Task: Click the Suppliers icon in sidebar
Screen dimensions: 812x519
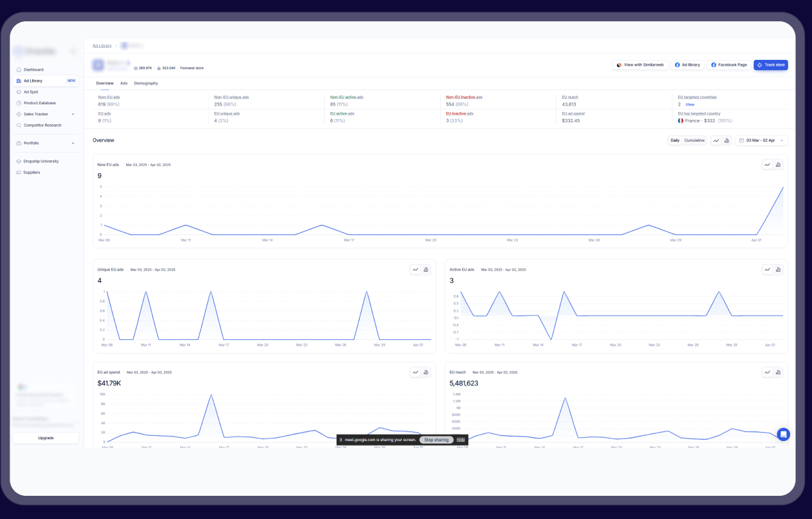Action: (x=19, y=173)
